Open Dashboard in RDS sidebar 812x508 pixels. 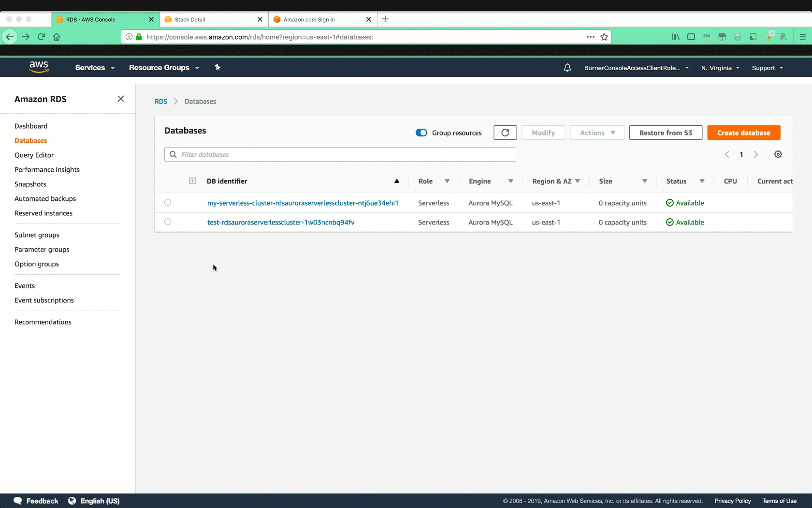coord(31,126)
